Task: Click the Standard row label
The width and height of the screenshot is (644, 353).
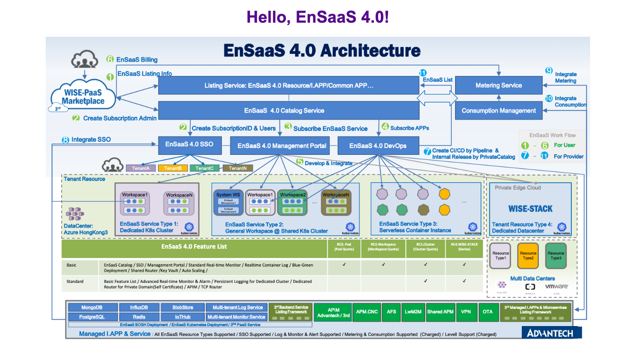Action: point(75,282)
